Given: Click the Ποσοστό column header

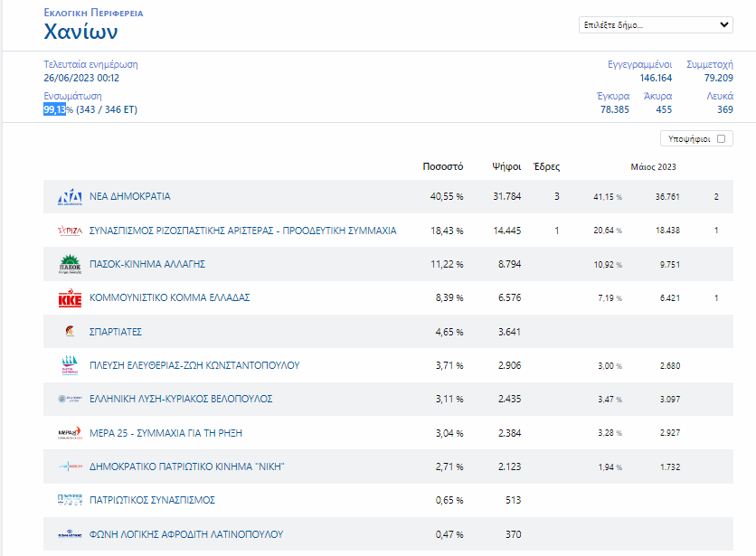Looking at the screenshot, I should [442, 166].
